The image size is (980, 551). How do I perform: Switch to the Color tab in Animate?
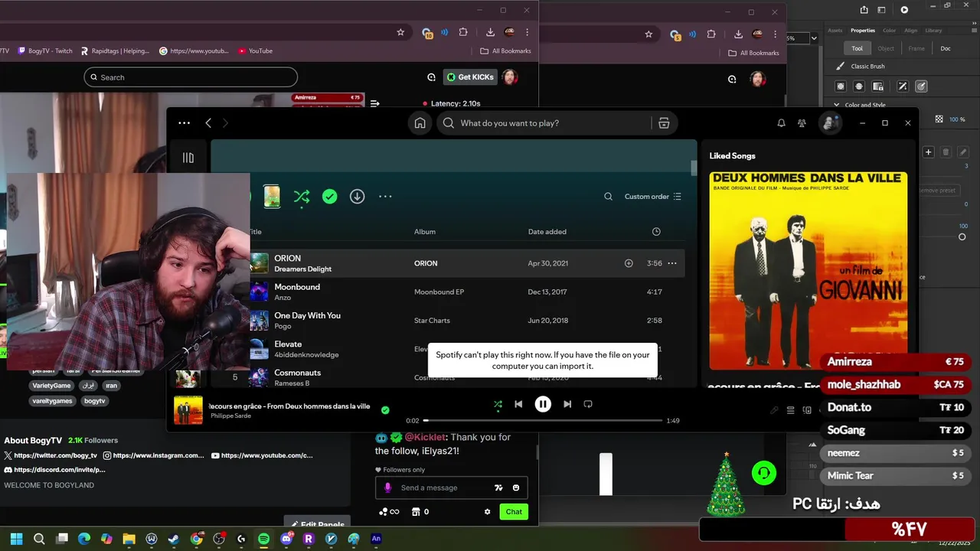[x=889, y=31]
